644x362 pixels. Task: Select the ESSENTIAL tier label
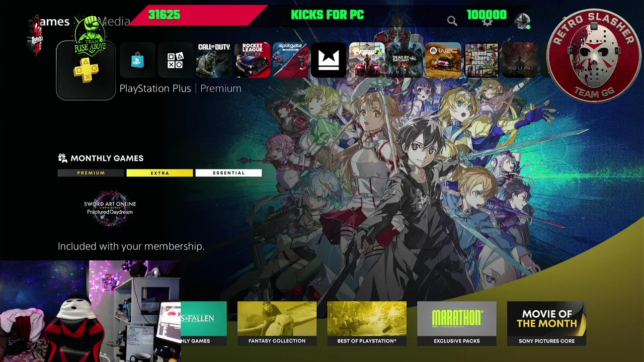(x=228, y=173)
